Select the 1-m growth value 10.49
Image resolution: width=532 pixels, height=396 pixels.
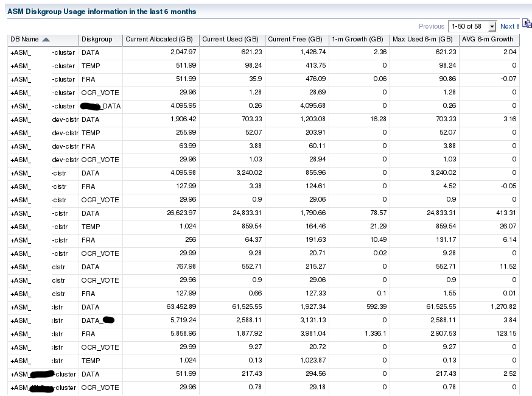(x=378, y=240)
